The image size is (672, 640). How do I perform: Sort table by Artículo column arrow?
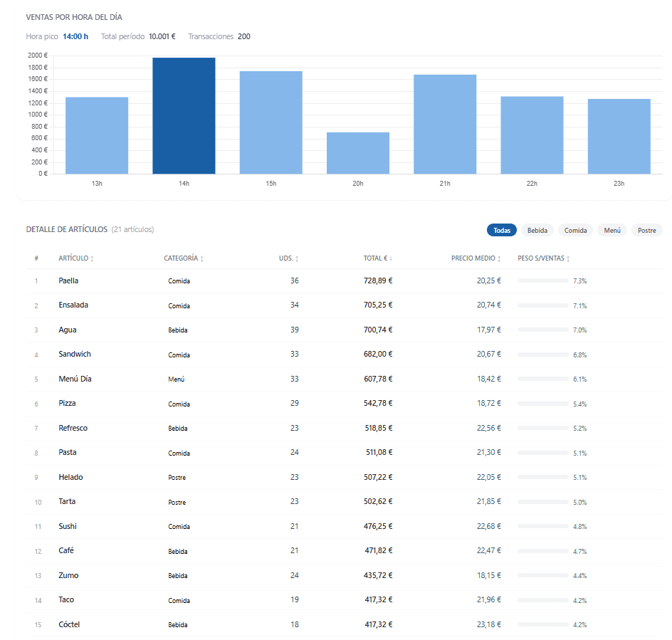point(92,258)
